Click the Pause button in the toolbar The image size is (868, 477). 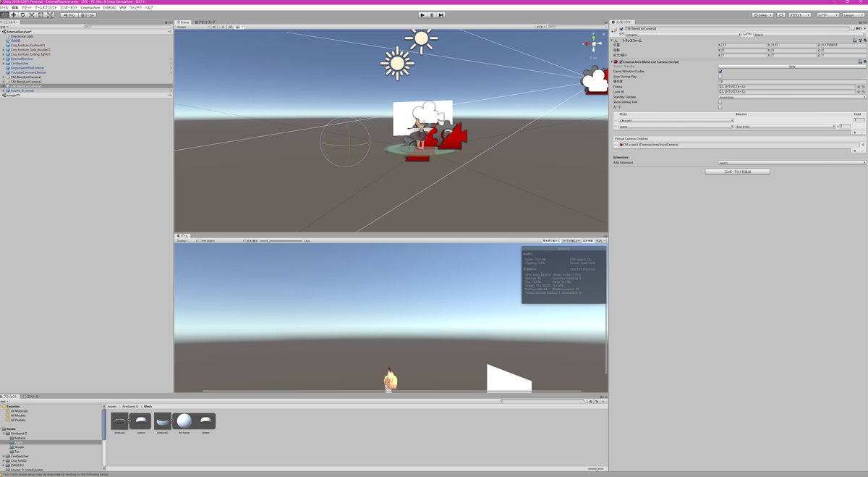(433, 14)
